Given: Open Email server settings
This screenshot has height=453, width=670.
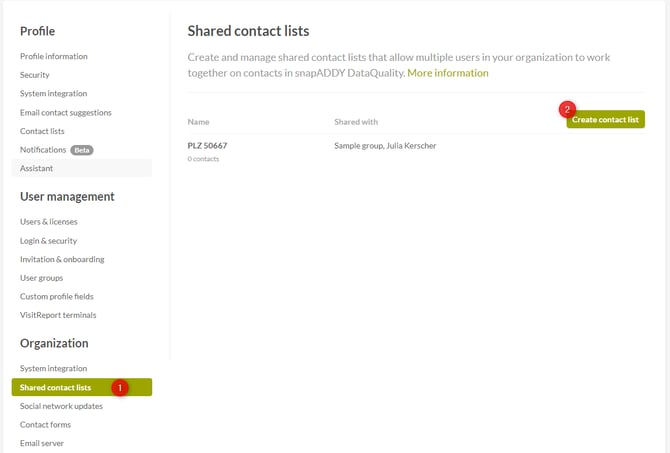Looking at the screenshot, I should pyautogui.click(x=41, y=443).
